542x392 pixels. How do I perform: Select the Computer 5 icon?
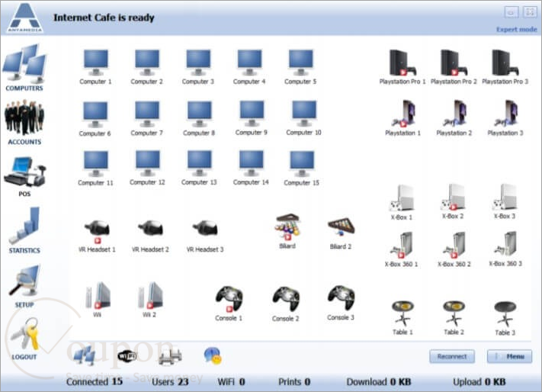pyautogui.click(x=300, y=63)
